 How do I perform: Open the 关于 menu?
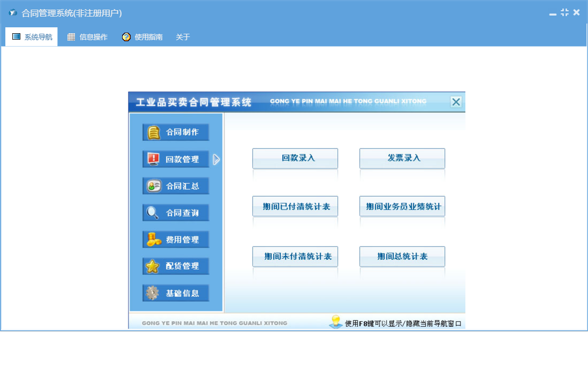click(x=183, y=37)
